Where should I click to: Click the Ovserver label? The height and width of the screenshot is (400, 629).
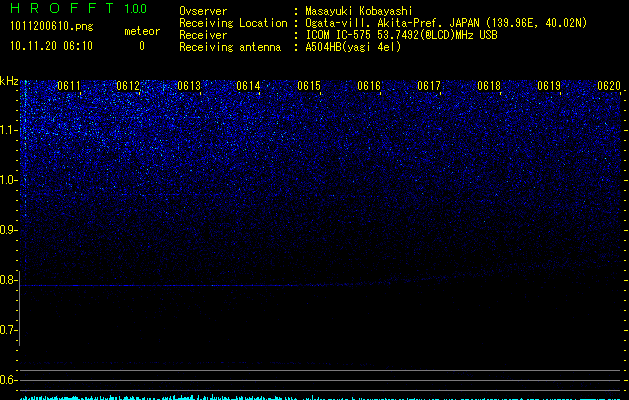pos(203,11)
